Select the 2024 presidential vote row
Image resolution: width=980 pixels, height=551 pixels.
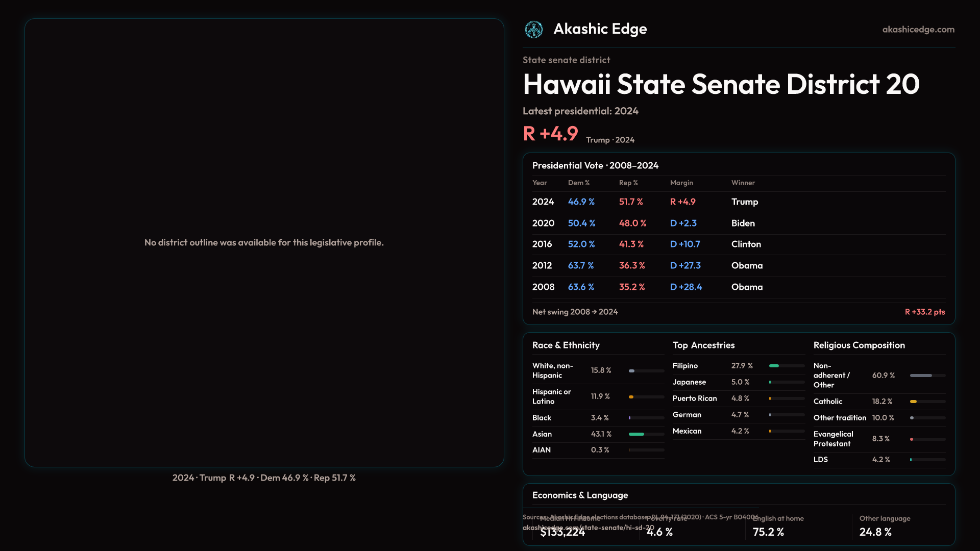click(x=738, y=202)
